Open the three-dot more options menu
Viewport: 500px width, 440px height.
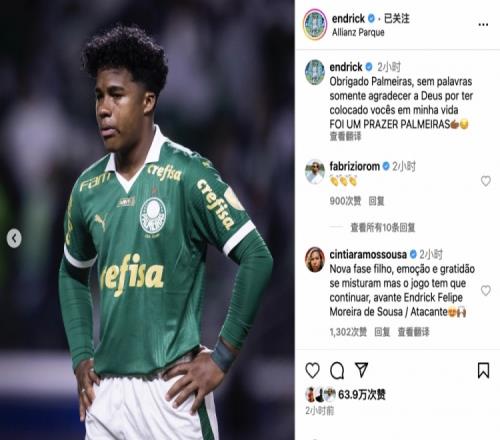point(483,24)
